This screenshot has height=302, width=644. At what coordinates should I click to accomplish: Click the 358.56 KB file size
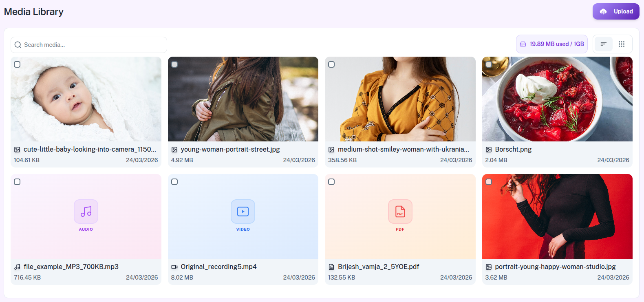(x=342, y=160)
